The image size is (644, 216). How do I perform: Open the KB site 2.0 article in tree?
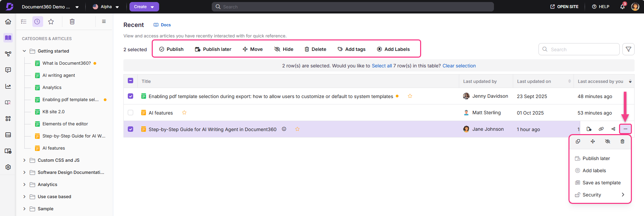53,112
